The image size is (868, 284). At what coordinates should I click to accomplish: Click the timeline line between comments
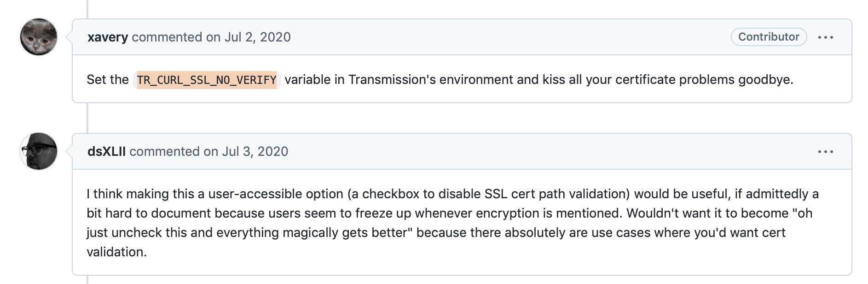pyautogui.click(x=88, y=118)
